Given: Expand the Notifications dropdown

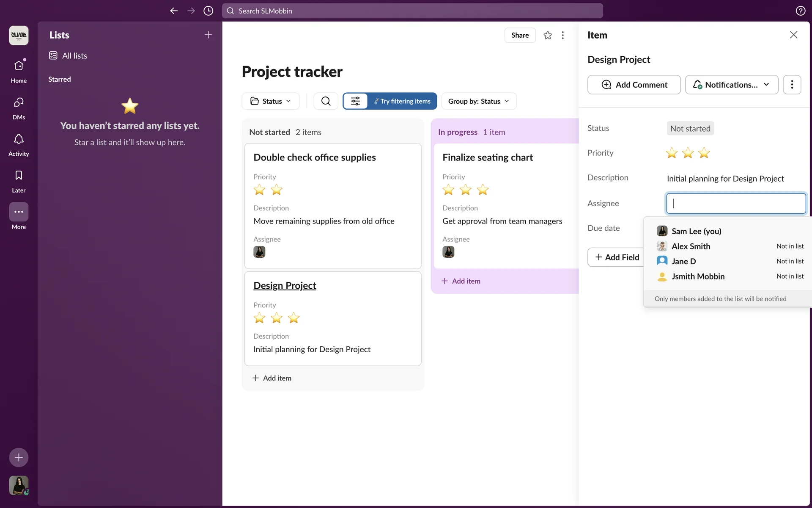Looking at the screenshot, I should tap(731, 85).
